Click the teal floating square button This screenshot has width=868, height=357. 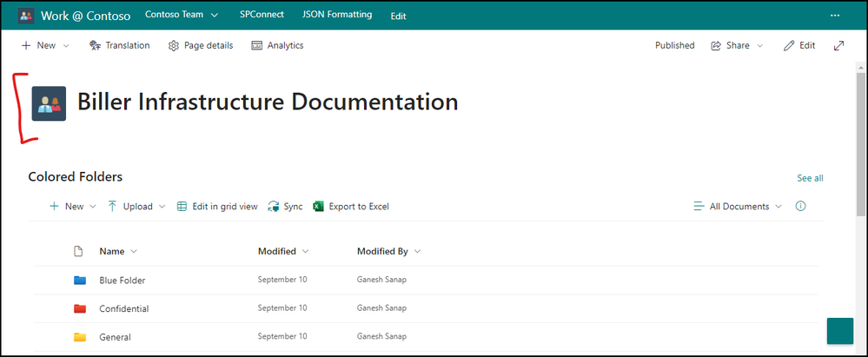click(x=840, y=331)
